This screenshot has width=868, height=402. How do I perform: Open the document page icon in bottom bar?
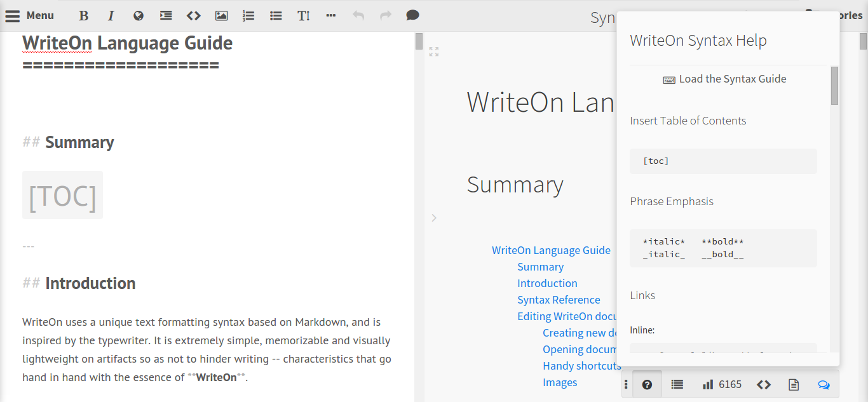tap(793, 384)
